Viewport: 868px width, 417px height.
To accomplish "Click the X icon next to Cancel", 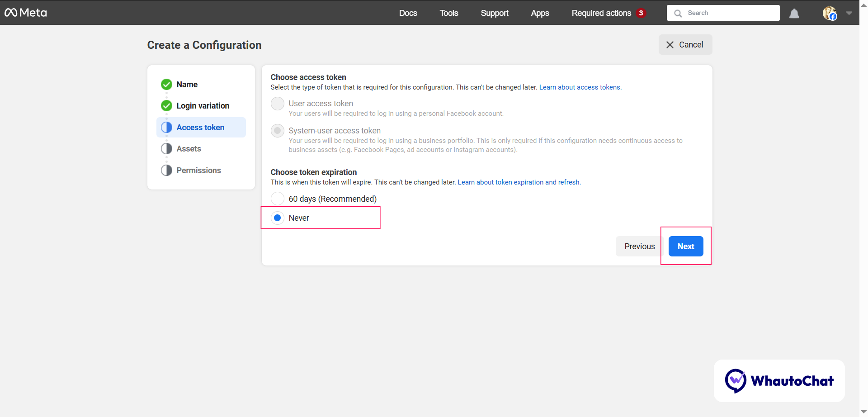I will [670, 44].
